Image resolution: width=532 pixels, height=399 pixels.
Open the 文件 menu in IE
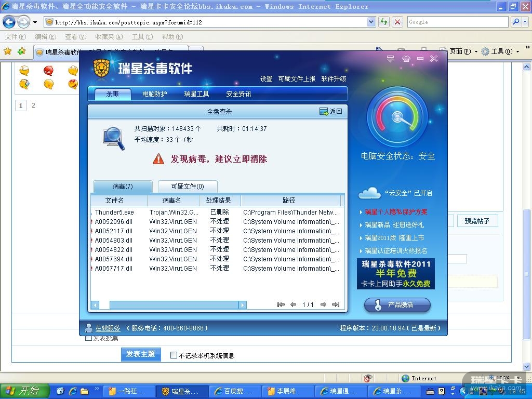point(15,37)
